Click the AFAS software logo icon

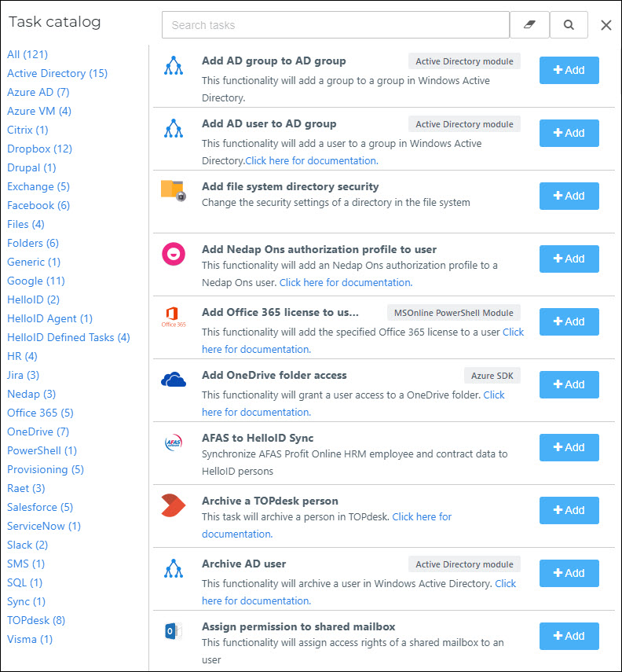pyautogui.click(x=174, y=442)
